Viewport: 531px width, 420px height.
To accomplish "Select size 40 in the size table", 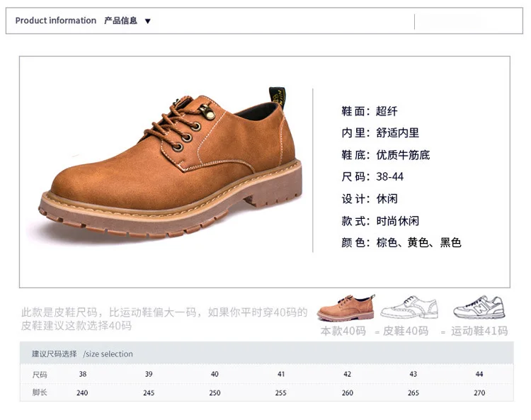I will click(x=215, y=374).
